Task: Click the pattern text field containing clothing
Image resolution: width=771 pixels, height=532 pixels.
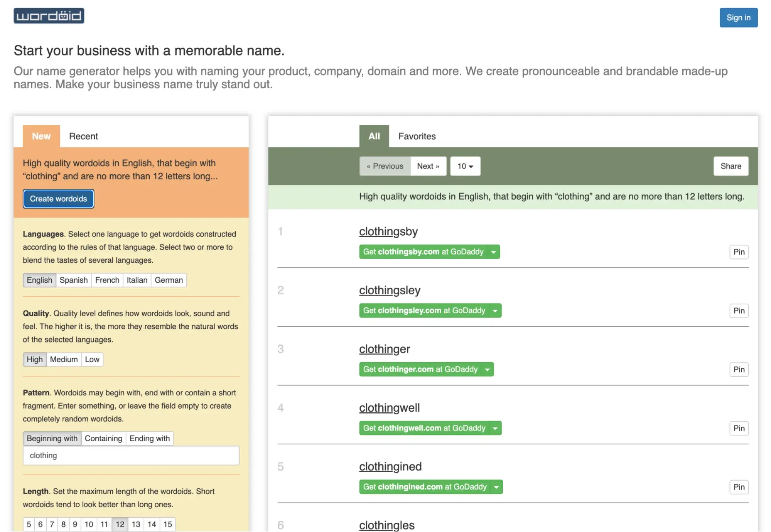Action: [x=131, y=456]
